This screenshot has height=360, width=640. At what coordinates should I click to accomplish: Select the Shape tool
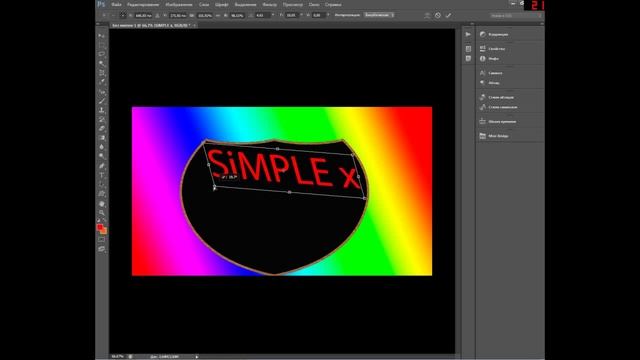tap(101, 194)
